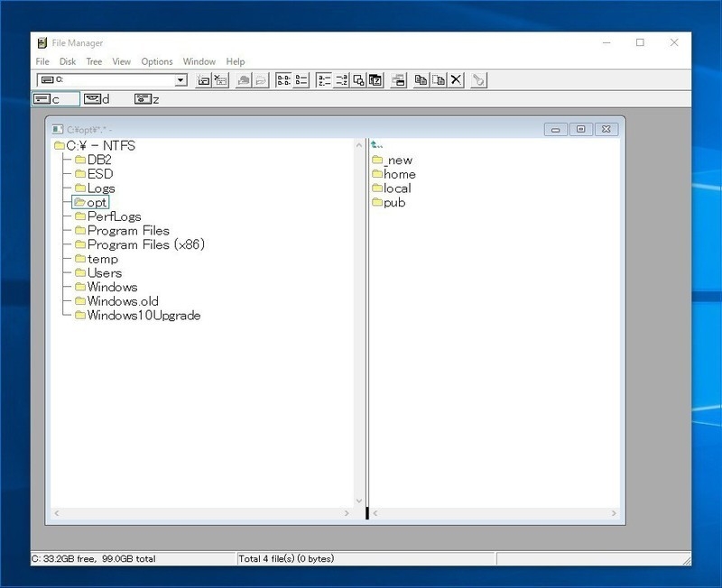Open the View menu
The height and width of the screenshot is (588, 722).
(x=122, y=61)
